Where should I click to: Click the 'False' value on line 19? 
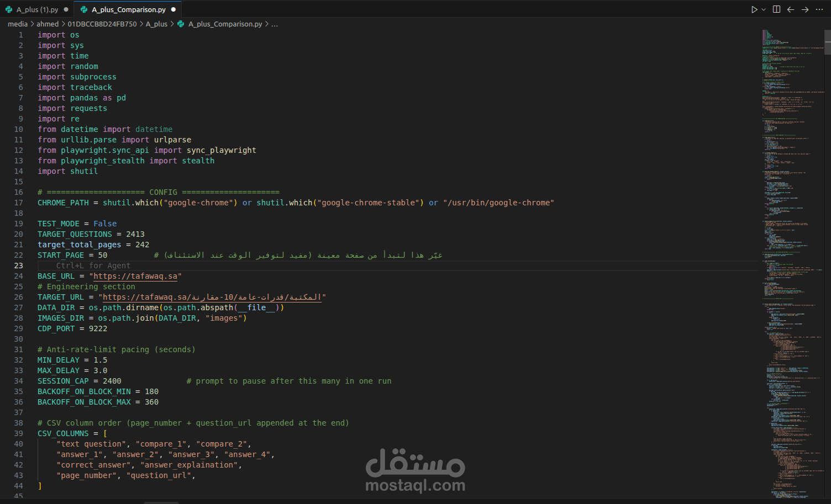(x=105, y=224)
